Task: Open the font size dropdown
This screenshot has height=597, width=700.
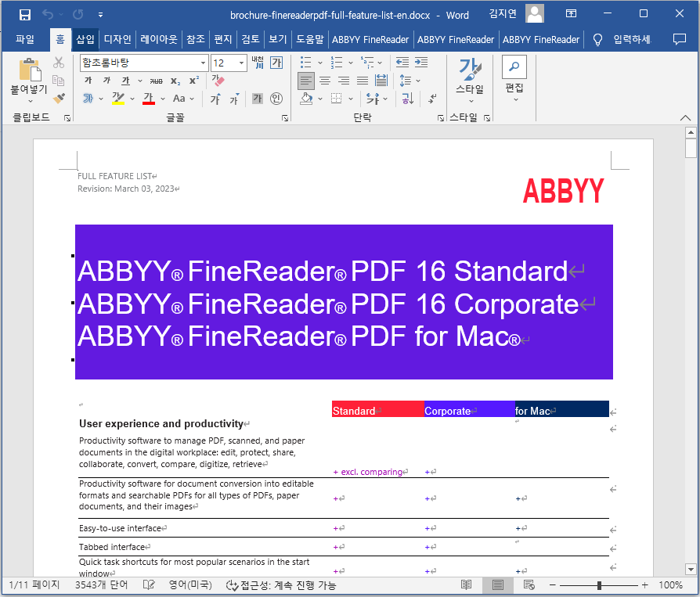Action: tap(241, 63)
